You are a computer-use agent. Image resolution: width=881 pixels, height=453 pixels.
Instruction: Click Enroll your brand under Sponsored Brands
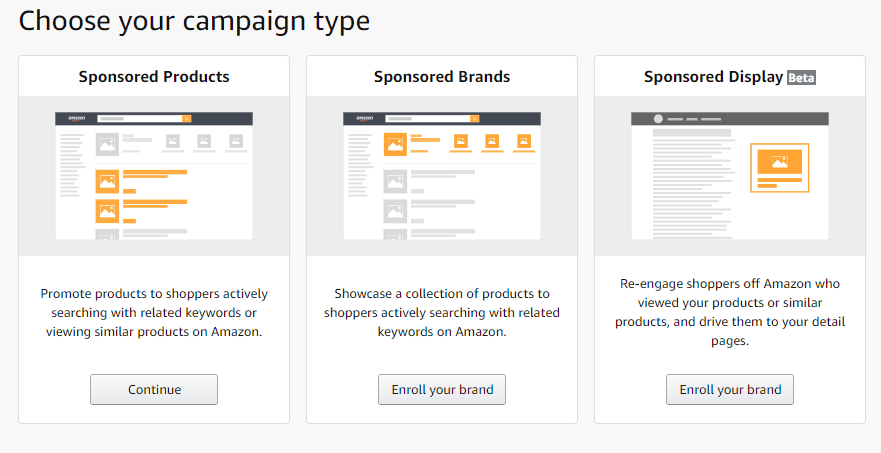(x=442, y=389)
